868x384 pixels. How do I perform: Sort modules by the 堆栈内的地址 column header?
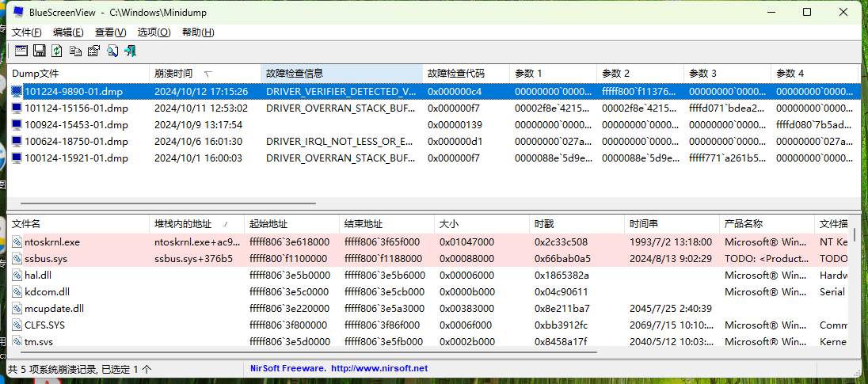[x=196, y=224]
